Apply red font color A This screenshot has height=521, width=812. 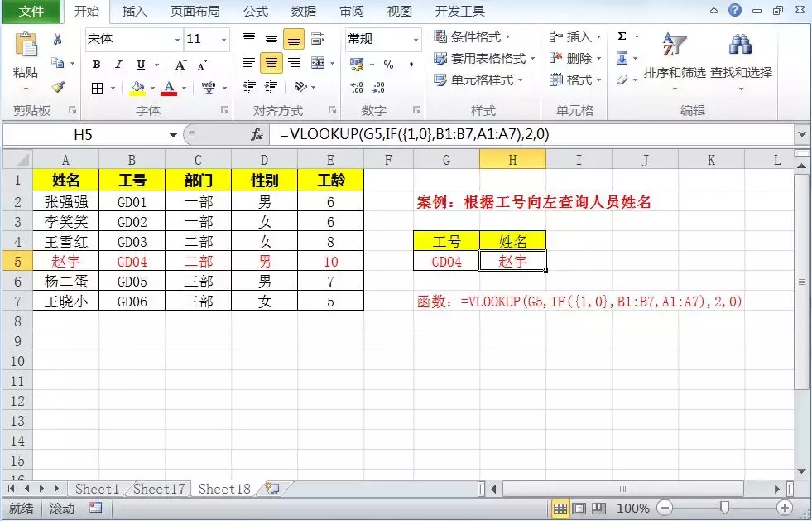click(170, 88)
